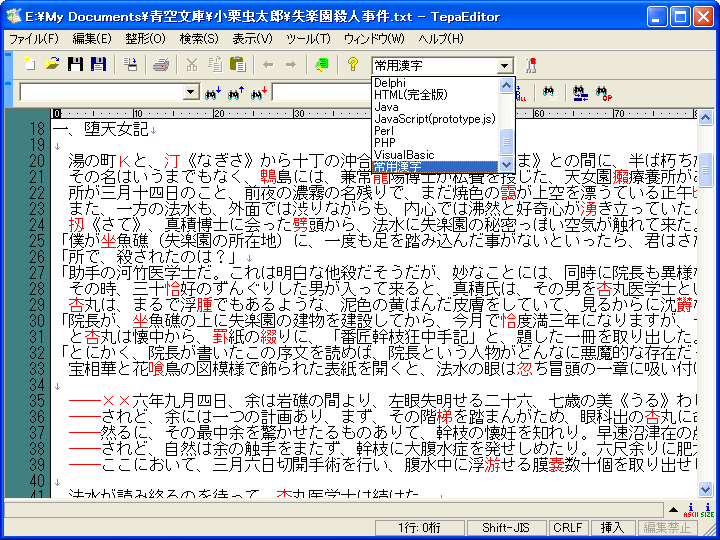Click the ASCII info icon at bottom right
Viewport: 720px width, 540px height.
point(690,510)
